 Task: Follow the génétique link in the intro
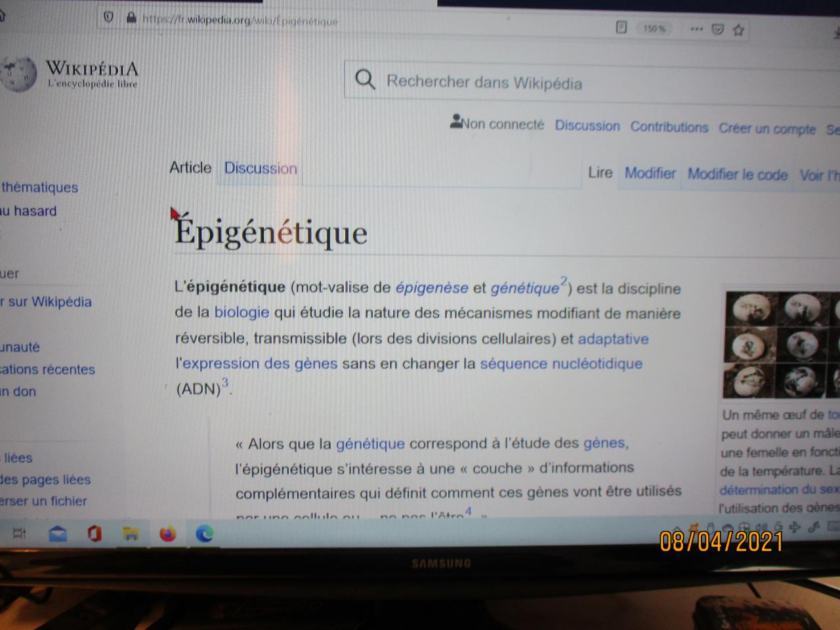[525, 287]
